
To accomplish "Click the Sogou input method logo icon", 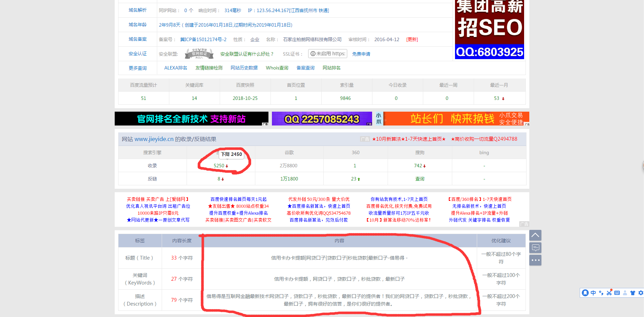I will [x=585, y=293].
